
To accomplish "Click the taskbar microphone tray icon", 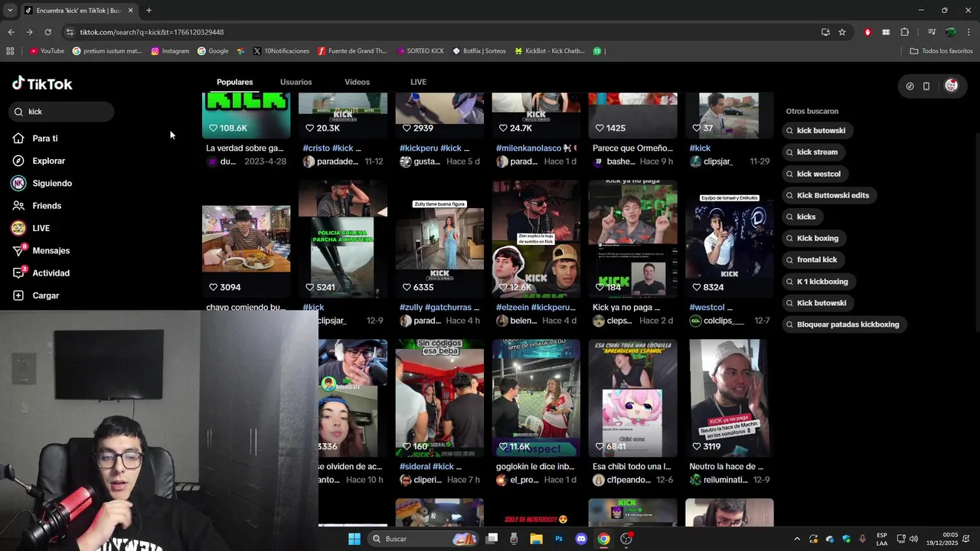I will 863,539.
